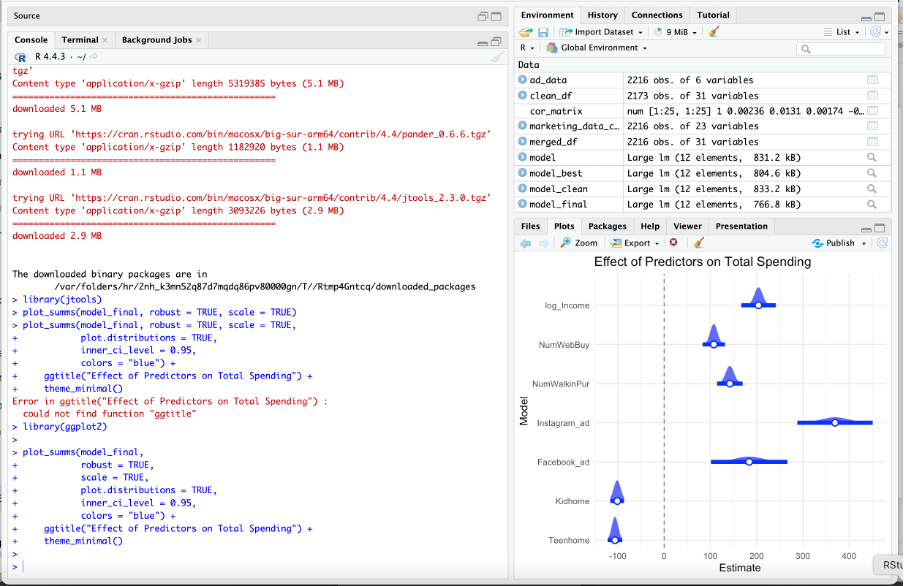Clear console with the broom icon
Viewport: 904px width, 586px height.
pyautogui.click(x=496, y=57)
